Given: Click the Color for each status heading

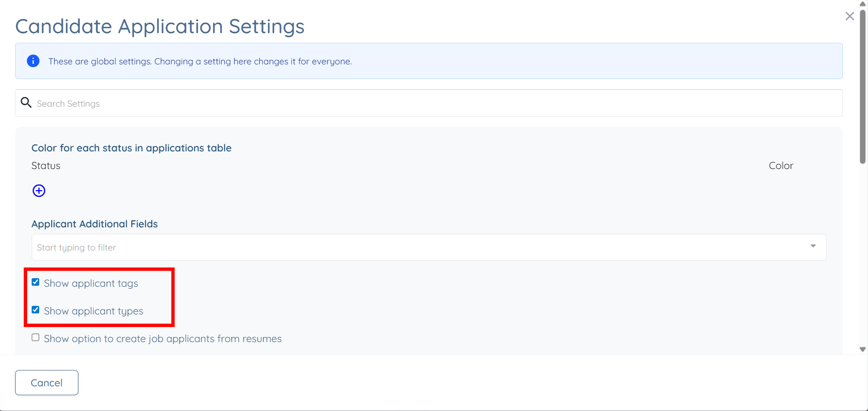Looking at the screenshot, I should tap(131, 148).
